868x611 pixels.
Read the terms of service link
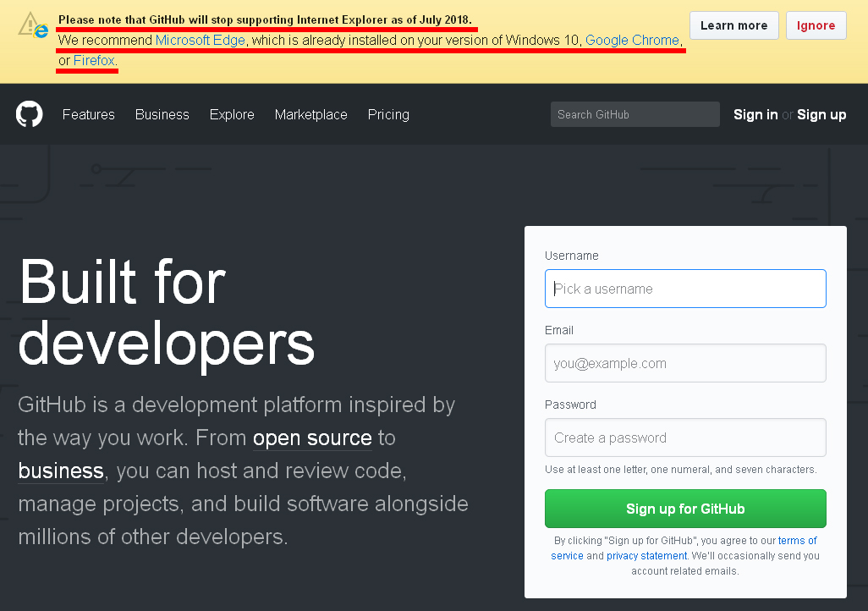(797, 541)
